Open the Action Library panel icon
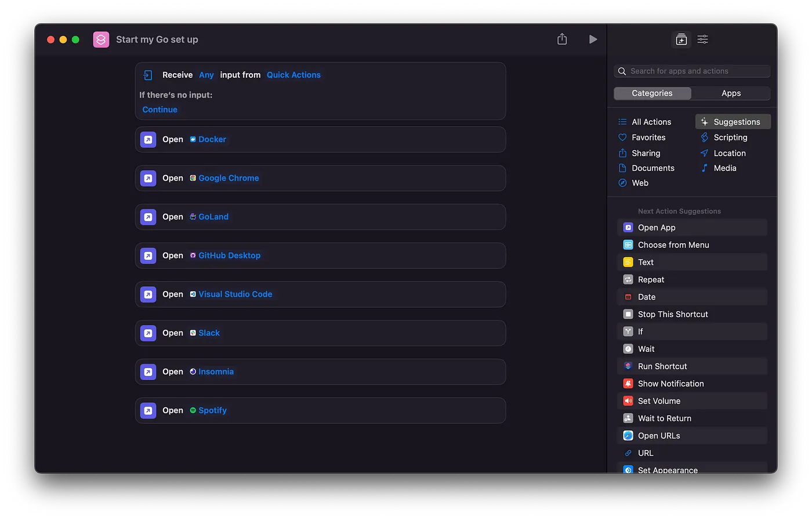Image resolution: width=812 pixels, height=519 pixels. click(681, 39)
